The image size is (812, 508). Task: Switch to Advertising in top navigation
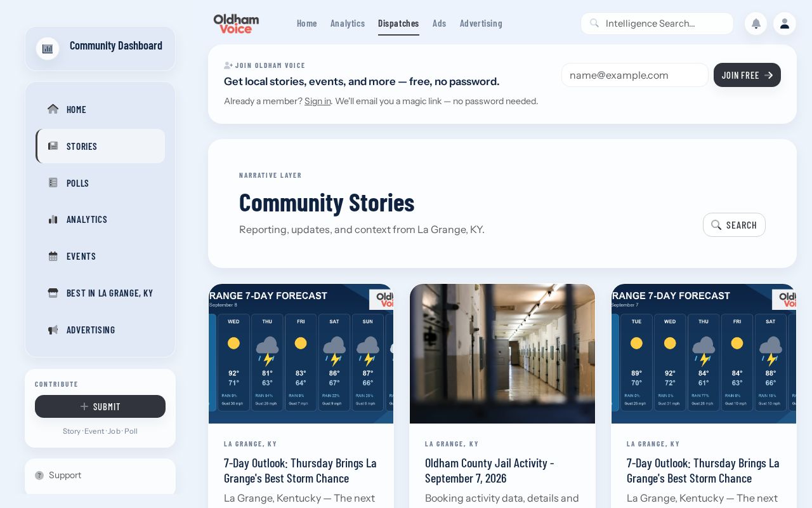tap(481, 23)
